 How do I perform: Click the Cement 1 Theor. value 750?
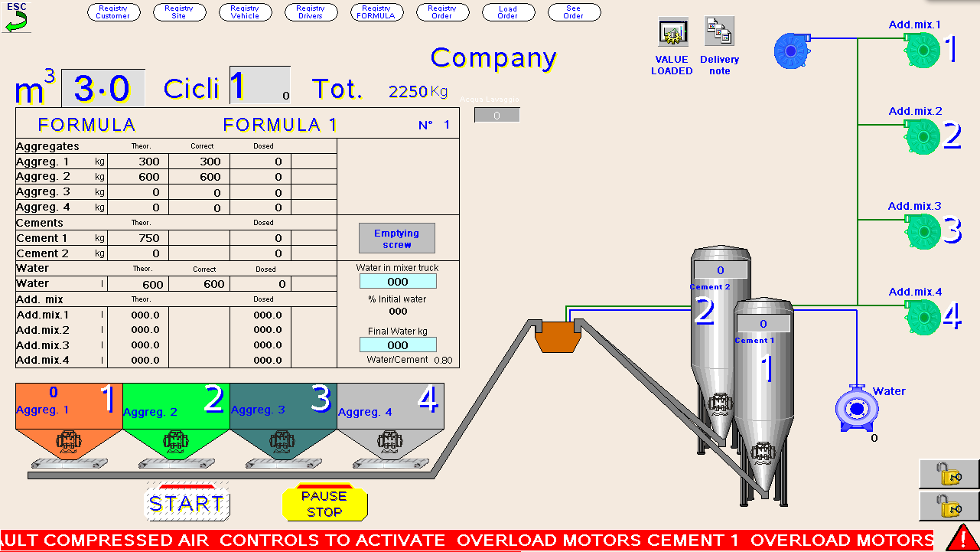coord(149,238)
